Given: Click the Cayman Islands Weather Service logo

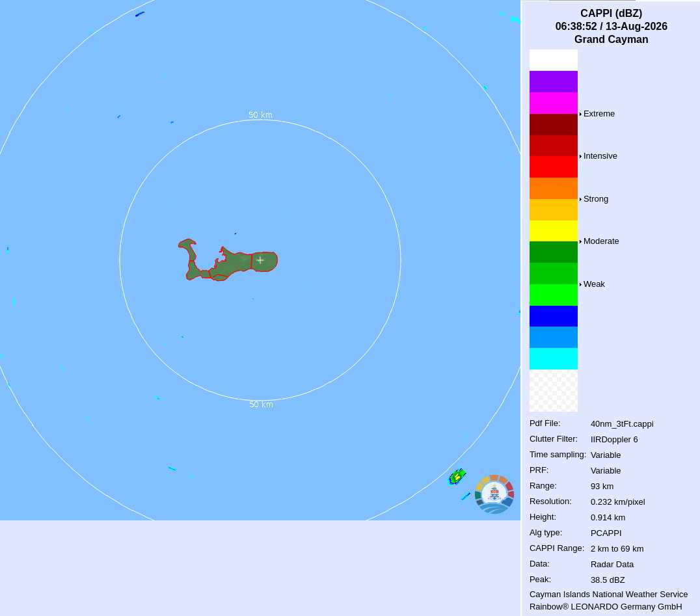Looking at the screenshot, I should tap(494, 494).
